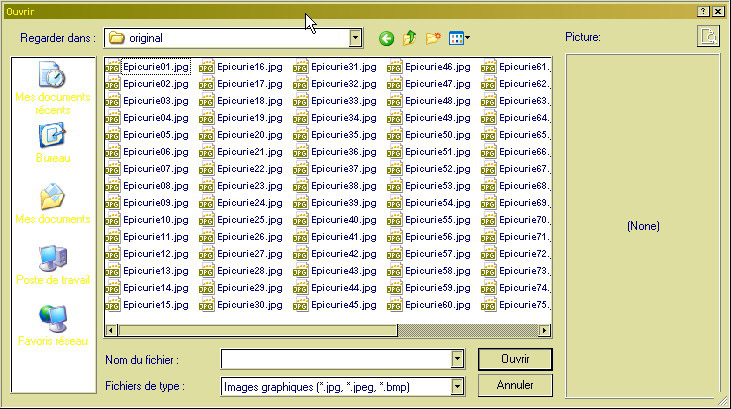Viewport: 731px width, 409px height.
Task: Go up one folder level
Action: (409, 39)
